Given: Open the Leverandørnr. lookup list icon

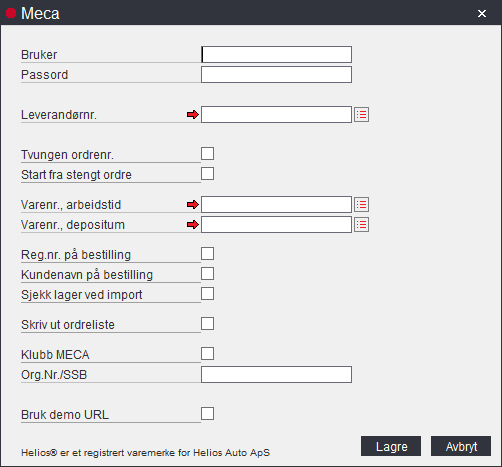Looking at the screenshot, I should coord(361,115).
